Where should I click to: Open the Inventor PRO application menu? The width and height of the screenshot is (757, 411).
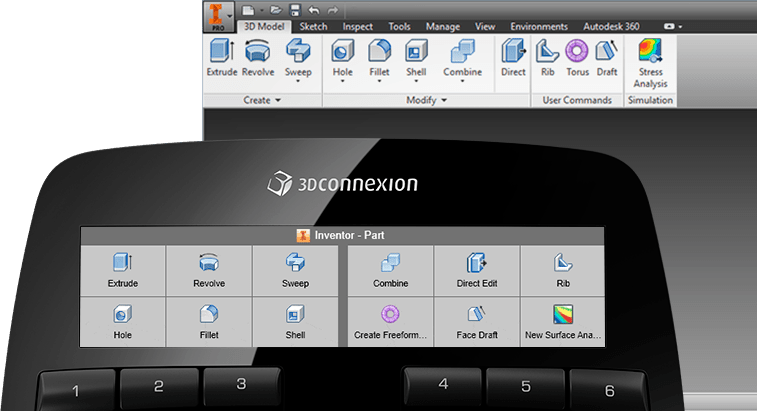pos(218,16)
